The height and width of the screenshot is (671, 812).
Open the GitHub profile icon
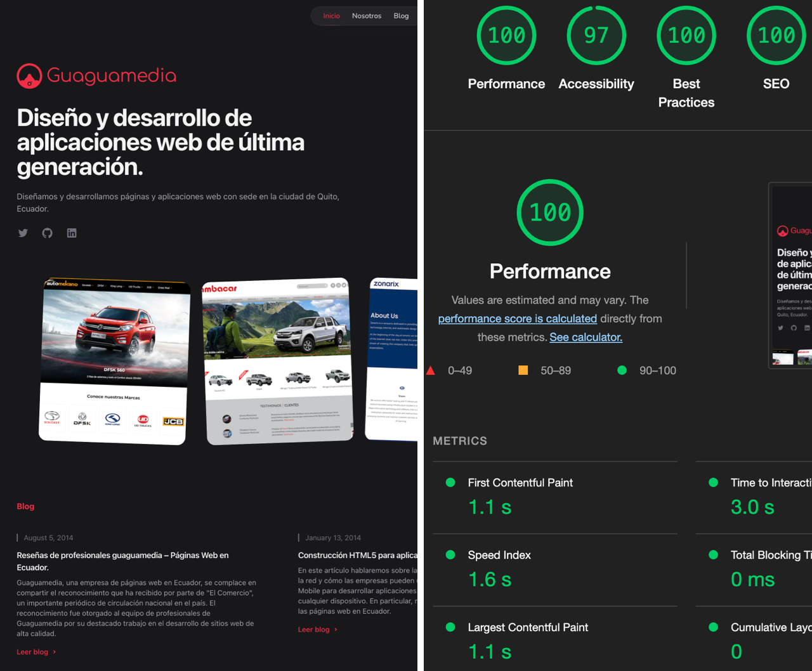pyautogui.click(x=47, y=233)
